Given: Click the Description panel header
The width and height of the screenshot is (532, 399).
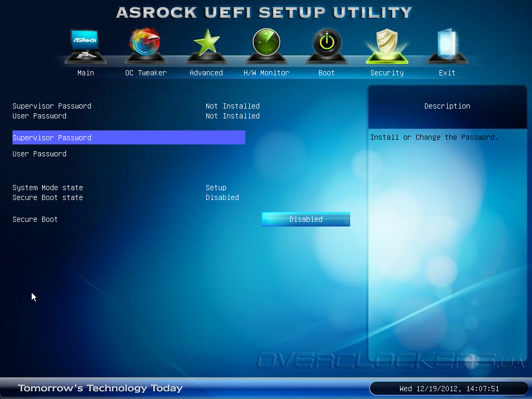Looking at the screenshot, I should click(447, 106).
